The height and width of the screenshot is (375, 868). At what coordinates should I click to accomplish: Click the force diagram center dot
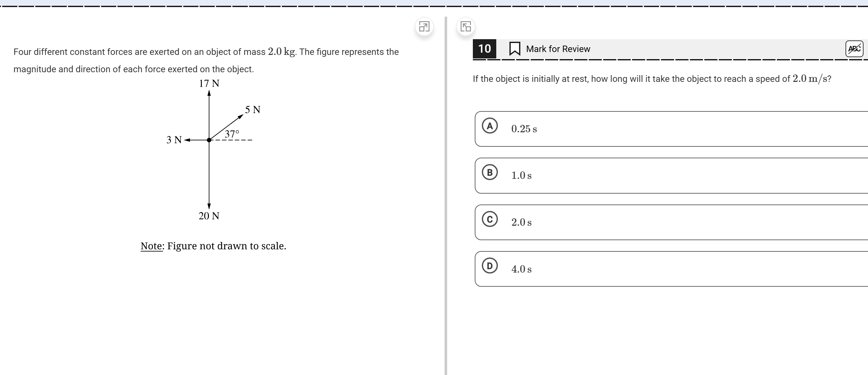pos(209,140)
